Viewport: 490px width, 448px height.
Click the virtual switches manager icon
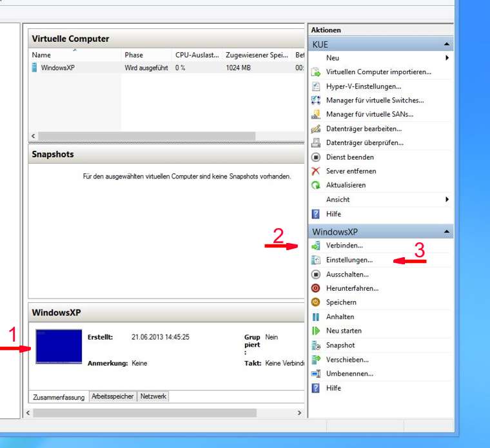316,101
